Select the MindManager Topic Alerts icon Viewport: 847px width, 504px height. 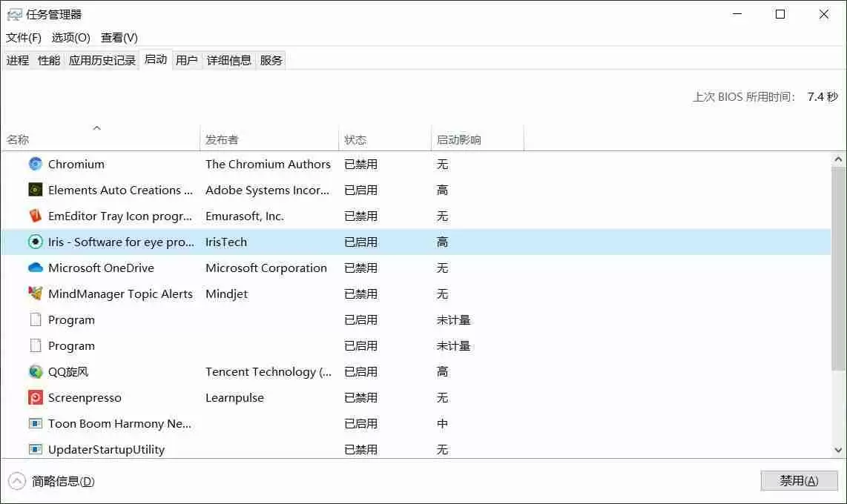(x=35, y=294)
